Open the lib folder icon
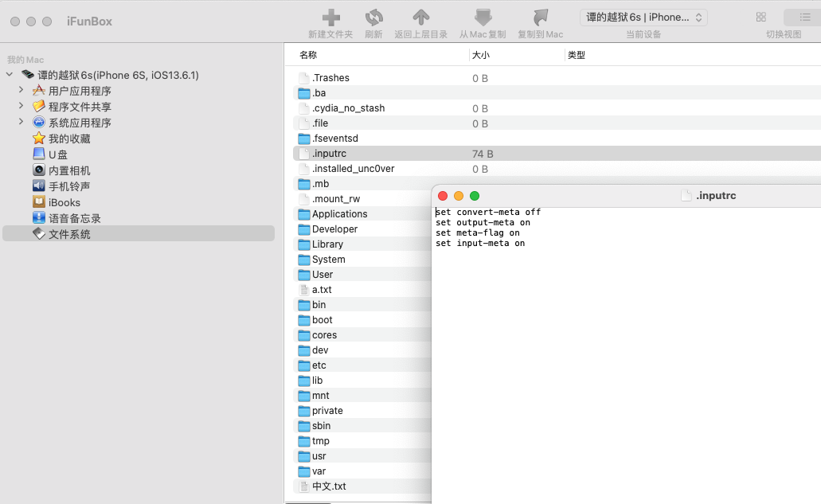Screen dimensions: 821x504 [303, 381]
